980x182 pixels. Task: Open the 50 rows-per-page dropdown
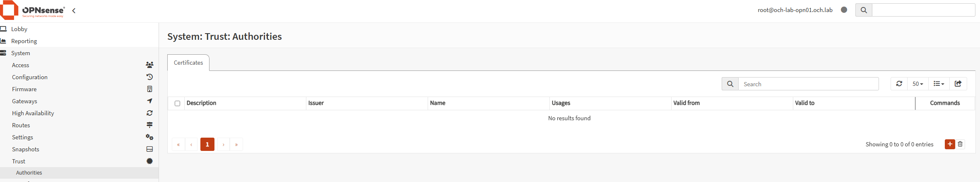click(918, 84)
